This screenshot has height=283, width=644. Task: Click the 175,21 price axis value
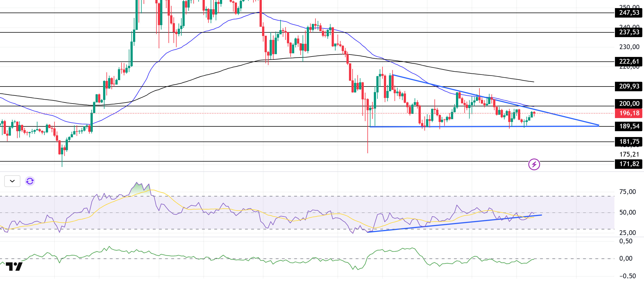tap(629, 155)
